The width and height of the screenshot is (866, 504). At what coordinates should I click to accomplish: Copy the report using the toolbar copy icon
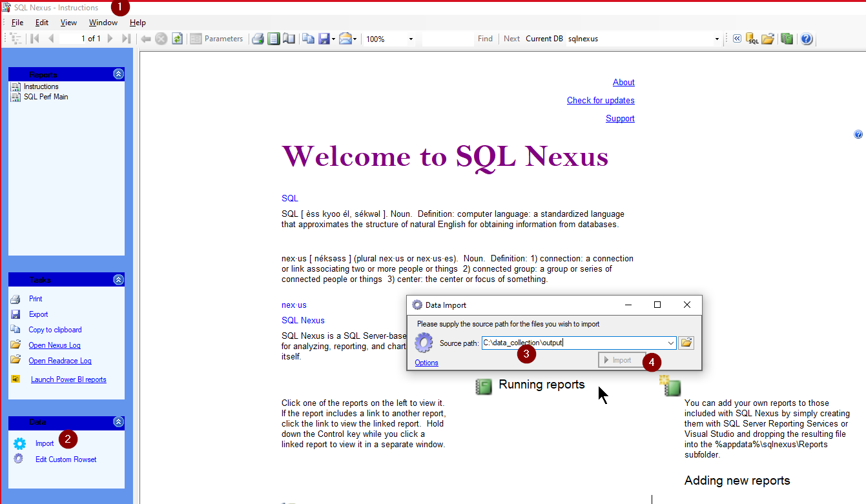coord(309,39)
